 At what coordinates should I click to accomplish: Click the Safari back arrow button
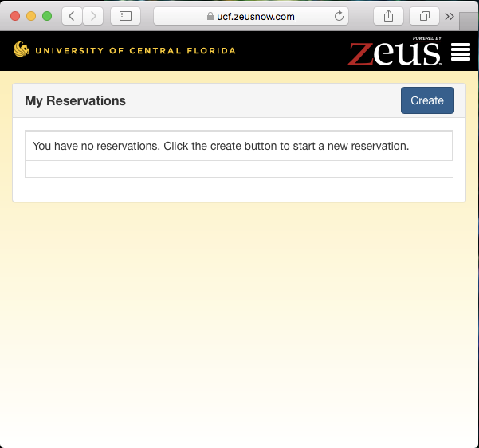[x=72, y=16]
